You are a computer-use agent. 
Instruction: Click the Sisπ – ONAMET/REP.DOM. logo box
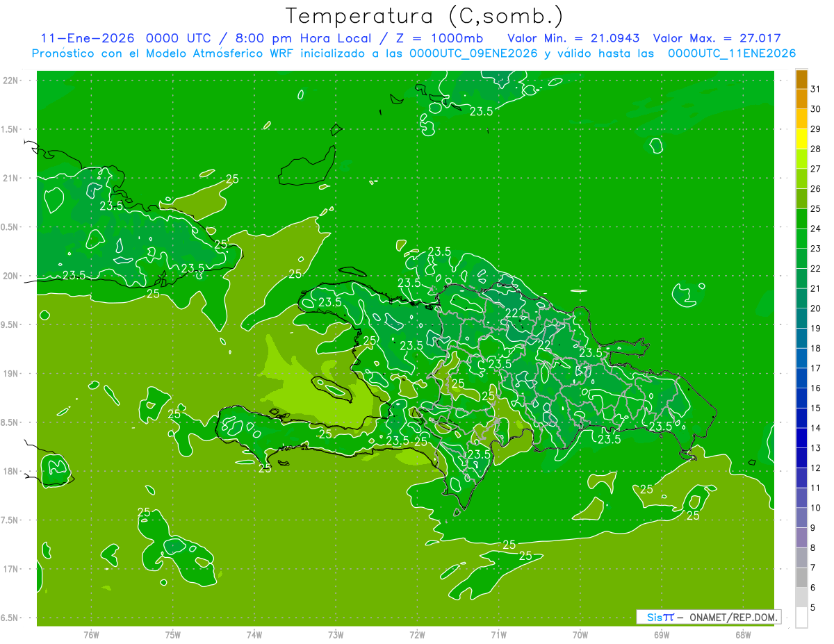click(x=708, y=617)
